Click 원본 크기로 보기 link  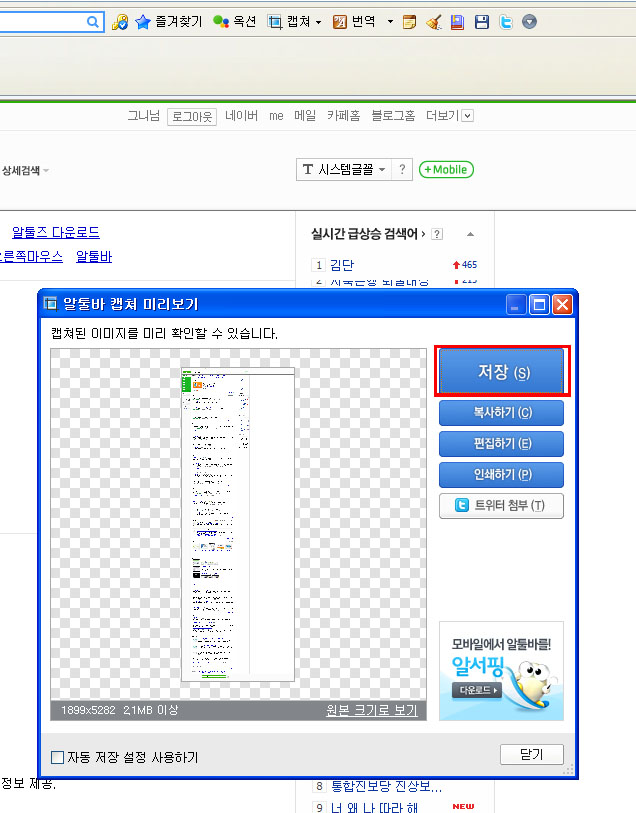pyautogui.click(x=371, y=710)
